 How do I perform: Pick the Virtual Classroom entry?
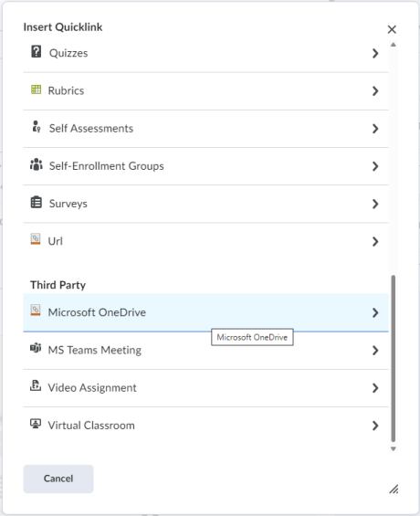click(205, 426)
